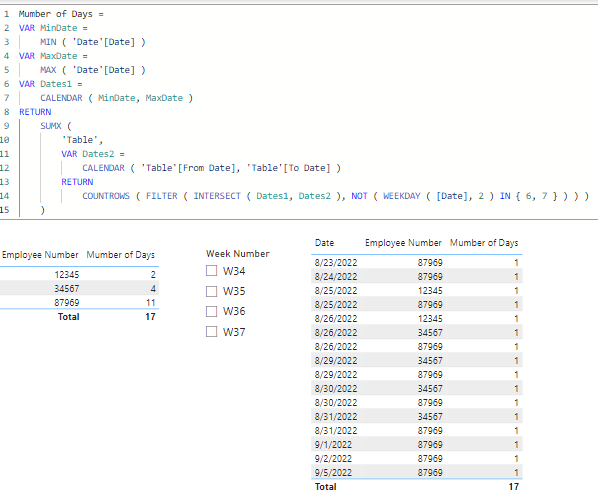This screenshot has width=598, height=496.
Task: Click the FILTER function in line 14
Action: (162, 196)
